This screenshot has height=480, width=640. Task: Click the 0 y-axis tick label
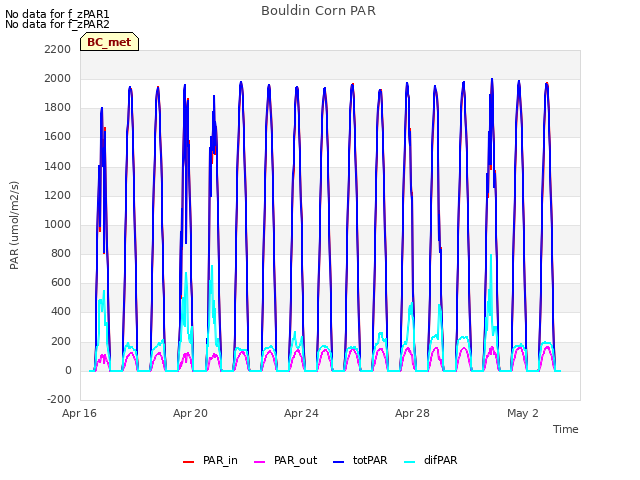[x=68, y=371]
